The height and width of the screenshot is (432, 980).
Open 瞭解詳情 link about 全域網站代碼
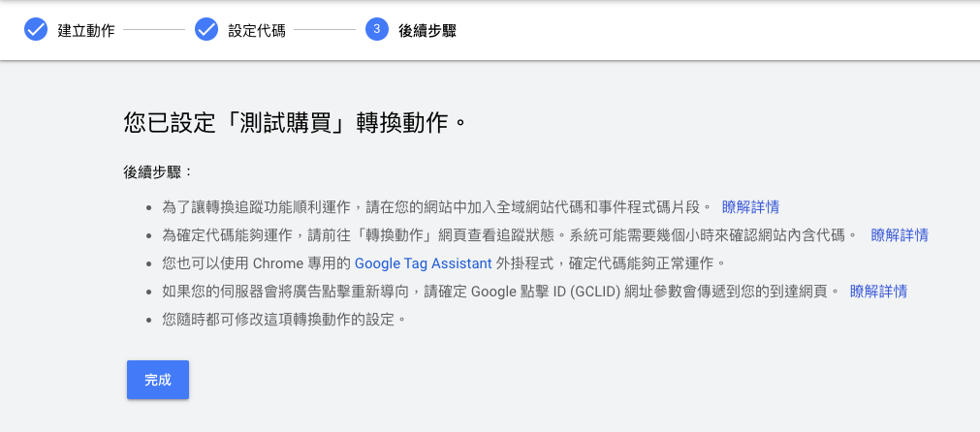[750, 206]
